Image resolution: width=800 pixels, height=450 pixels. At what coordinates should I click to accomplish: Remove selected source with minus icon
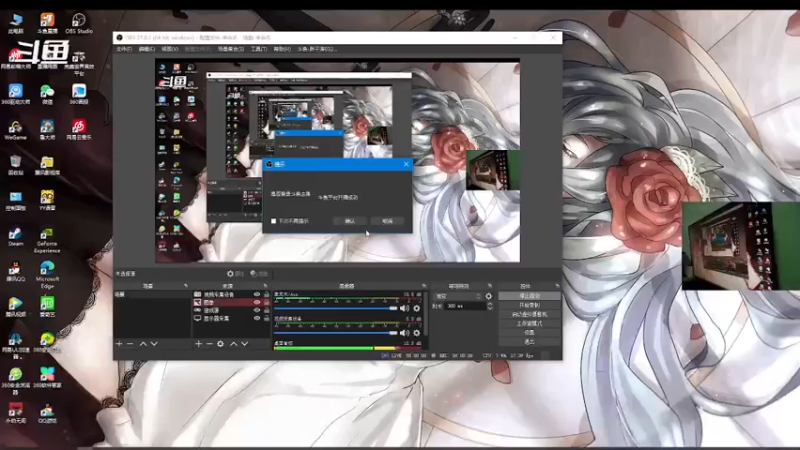[209, 344]
